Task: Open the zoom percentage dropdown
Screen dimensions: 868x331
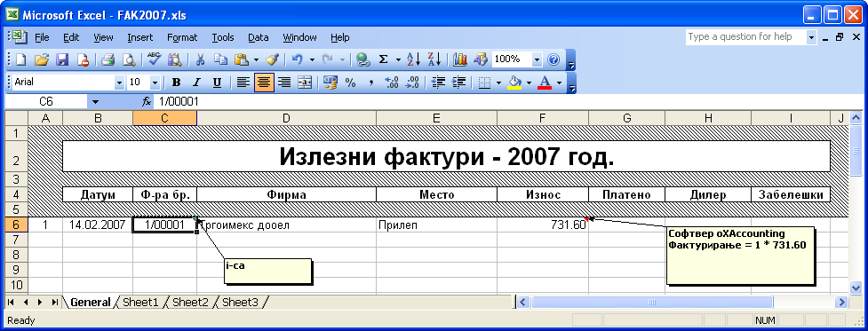Action: 538,59
